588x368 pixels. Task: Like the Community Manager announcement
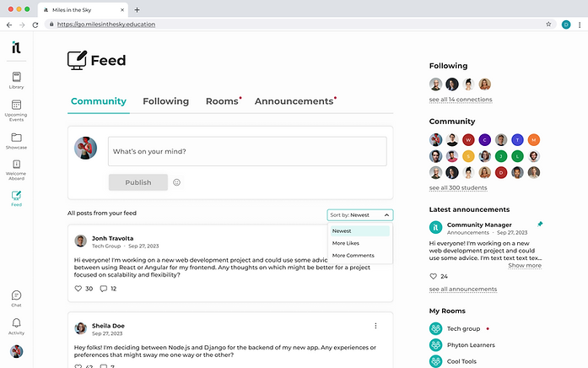pyautogui.click(x=434, y=276)
